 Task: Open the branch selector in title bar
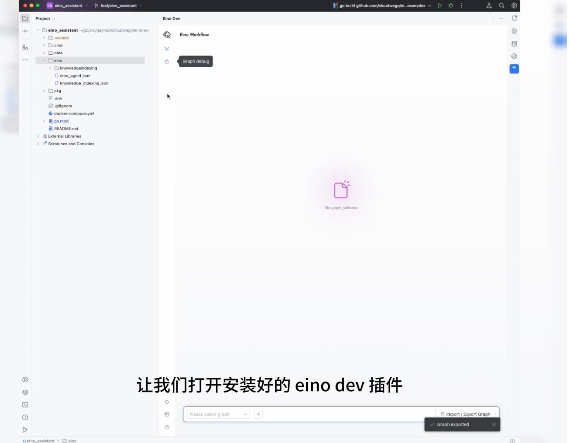click(118, 5)
